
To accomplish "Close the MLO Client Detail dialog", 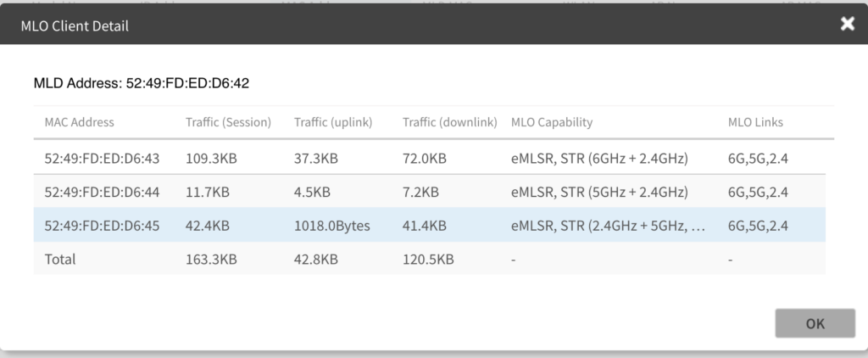I will pos(847,24).
